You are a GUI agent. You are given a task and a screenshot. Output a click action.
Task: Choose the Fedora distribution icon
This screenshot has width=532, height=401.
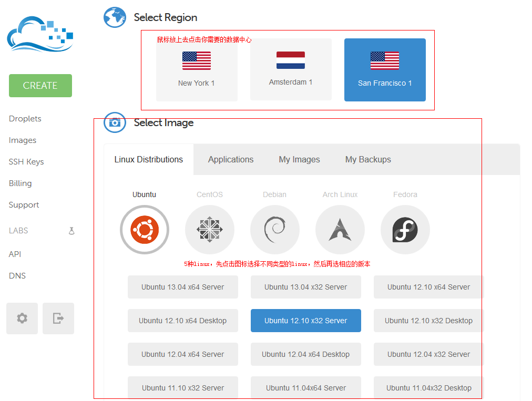405,230
